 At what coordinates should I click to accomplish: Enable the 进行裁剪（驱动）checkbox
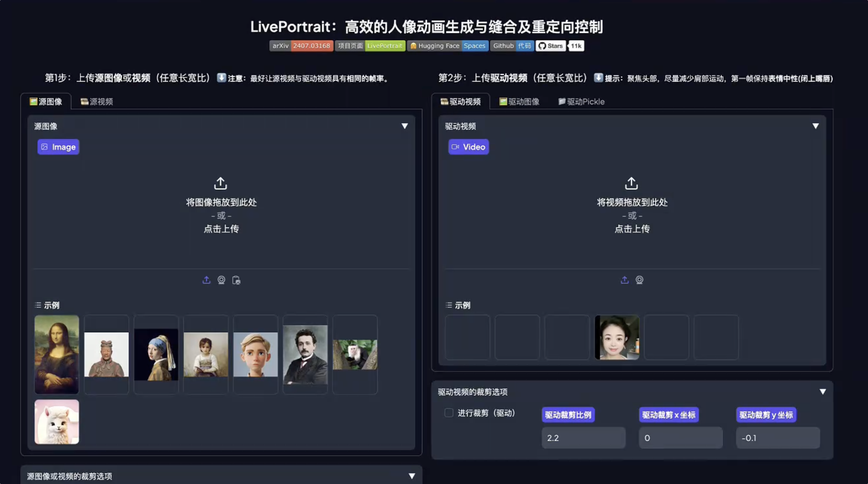point(449,413)
